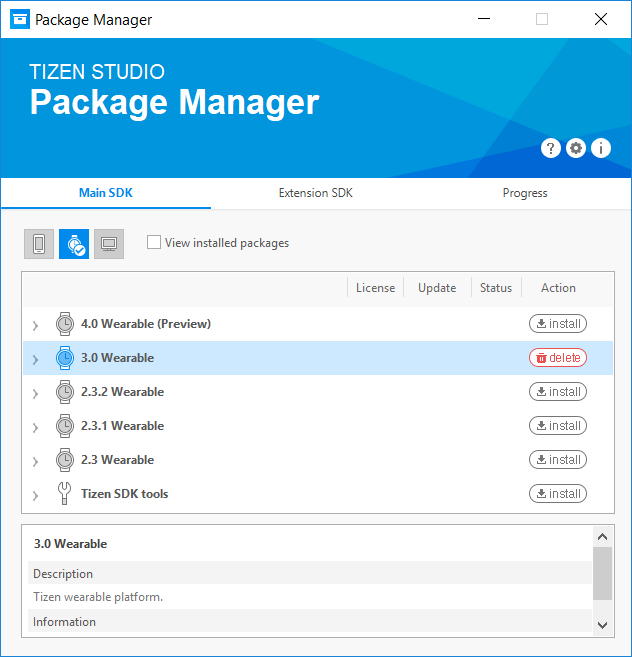
Task: Select the TV platform filter icon
Action: coord(109,244)
